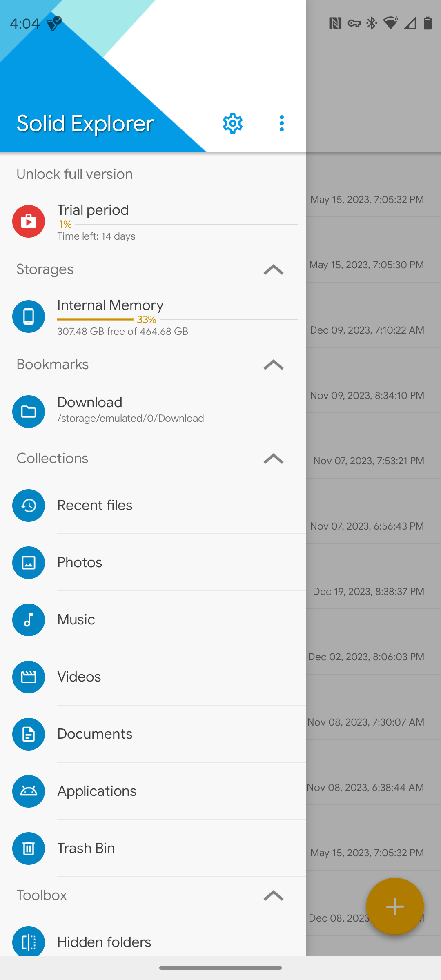This screenshot has width=441, height=980.
Task: Tap the Music note icon
Action: coord(29,620)
